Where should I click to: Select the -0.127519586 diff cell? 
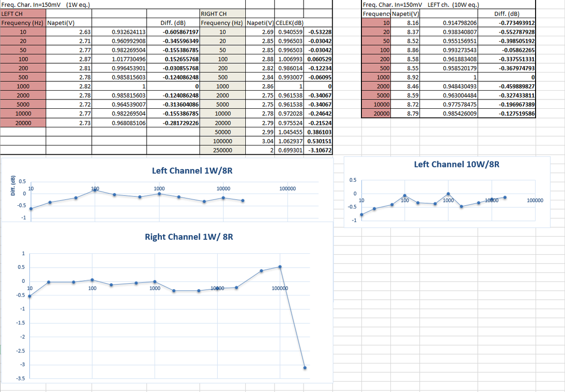click(507, 113)
